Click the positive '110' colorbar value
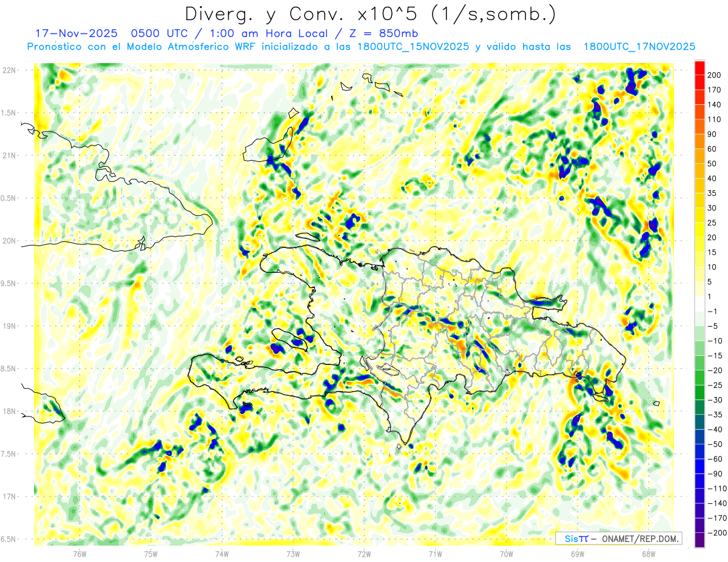The width and height of the screenshot is (728, 562). [x=715, y=119]
